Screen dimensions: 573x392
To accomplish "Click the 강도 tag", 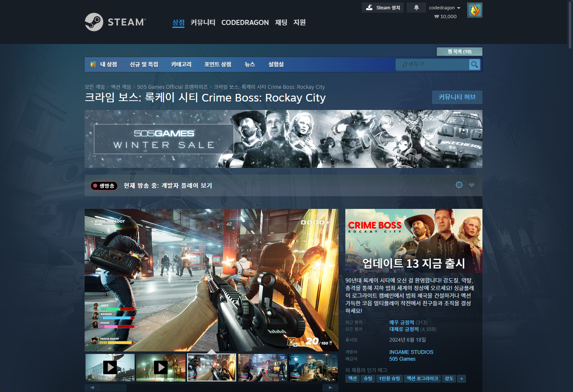I will pos(449,378).
